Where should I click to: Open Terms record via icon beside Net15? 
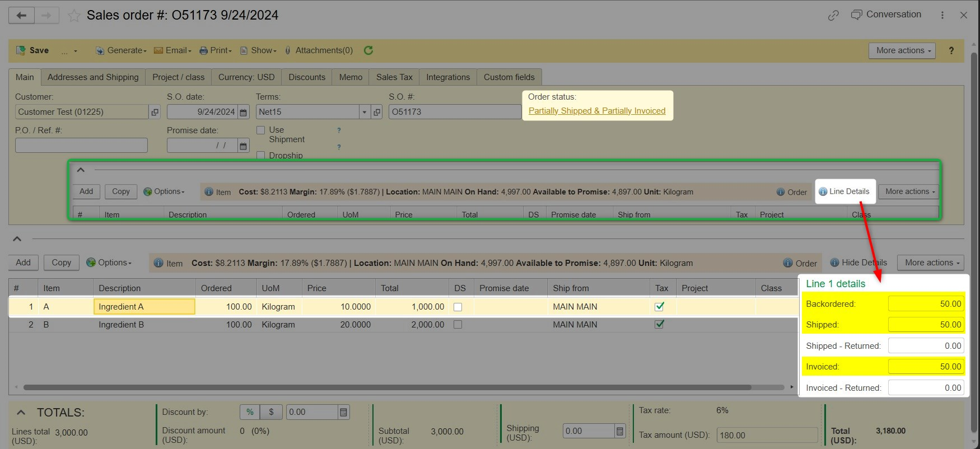(x=377, y=112)
